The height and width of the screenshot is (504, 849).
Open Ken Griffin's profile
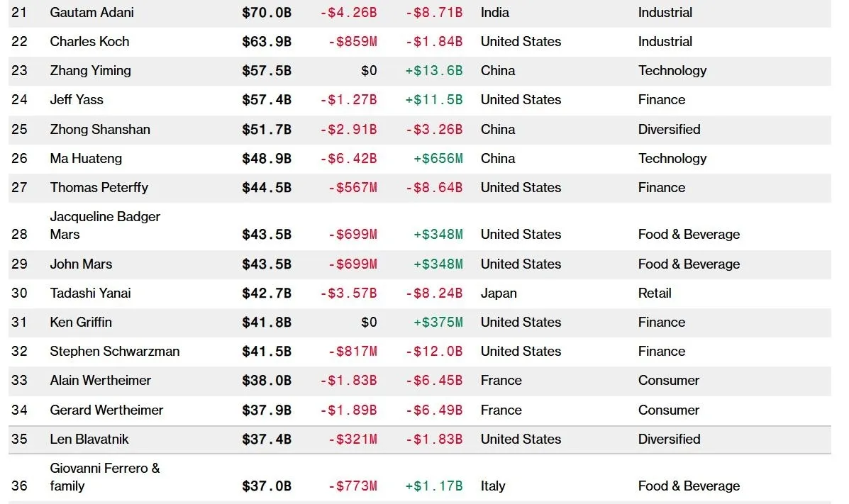(81, 322)
